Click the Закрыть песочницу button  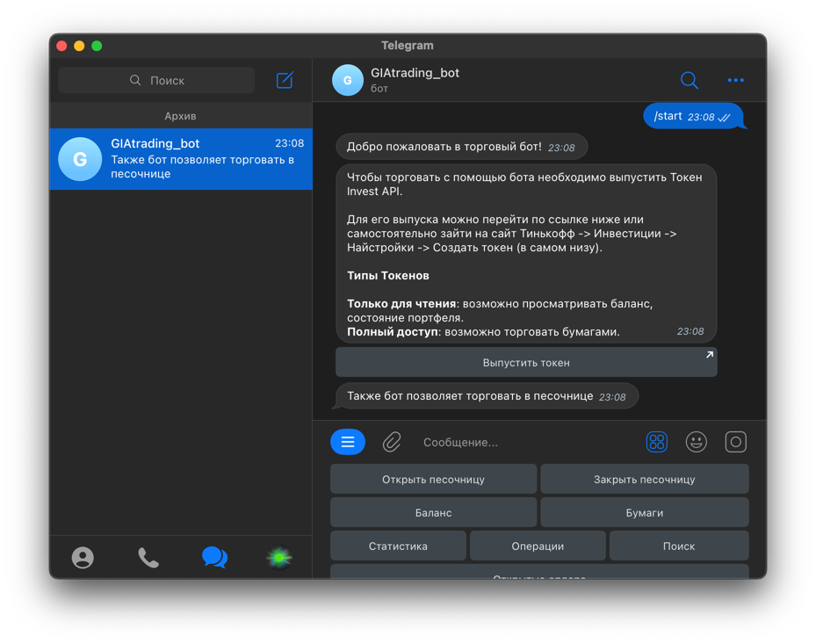[644, 479]
